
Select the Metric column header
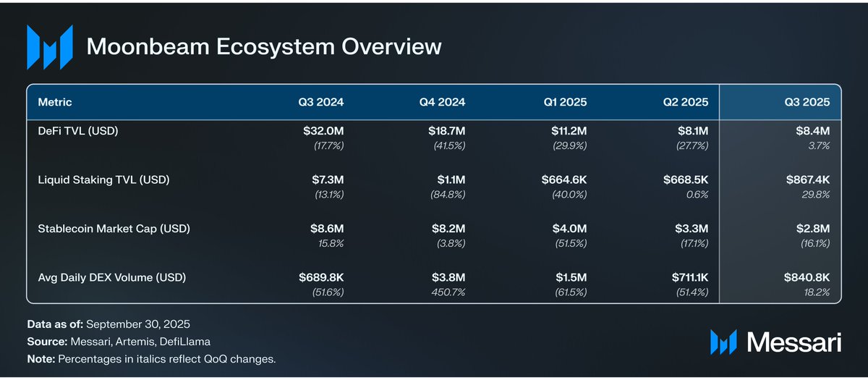[55, 102]
